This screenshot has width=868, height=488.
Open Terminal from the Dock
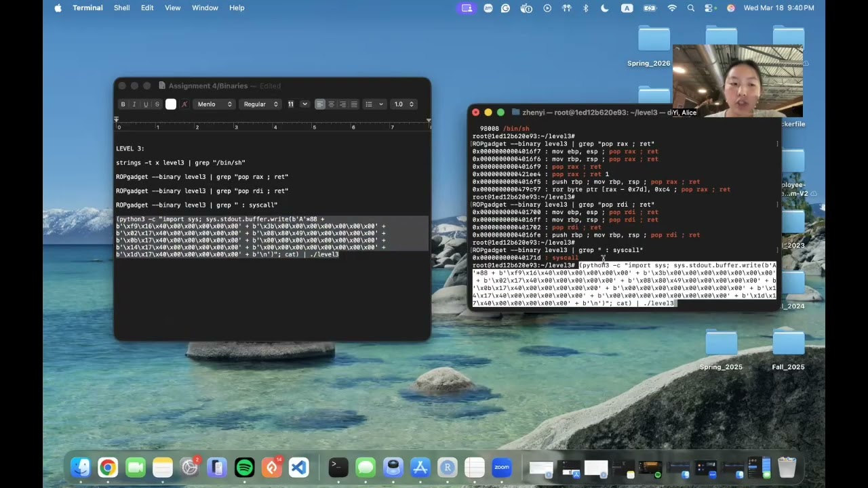pyautogui.click(x=338, y=467)
